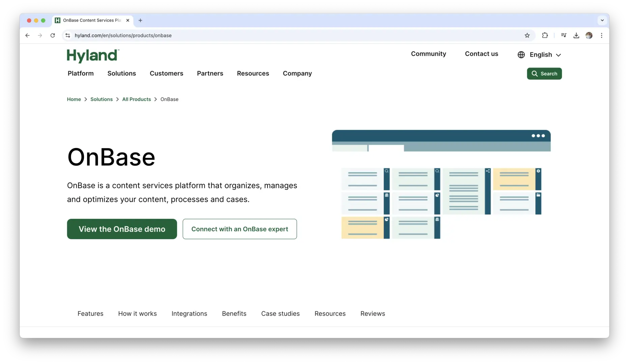Click the globe language icon
629x364 pixels.
(x=521, y=55)
